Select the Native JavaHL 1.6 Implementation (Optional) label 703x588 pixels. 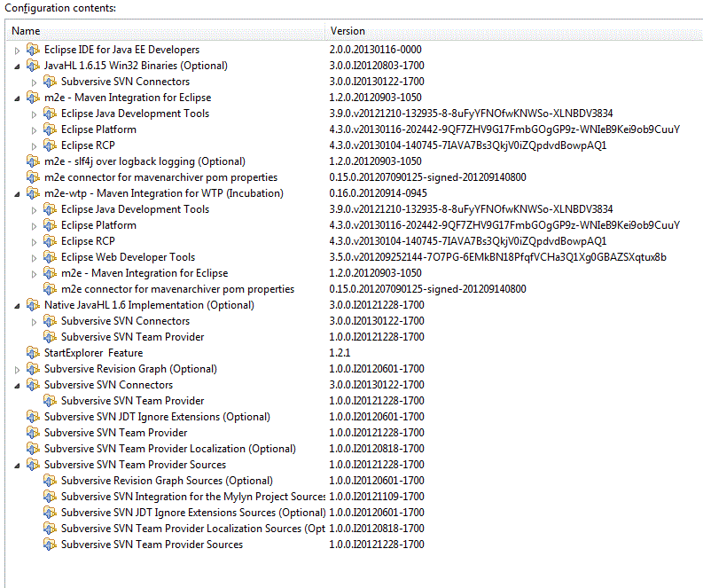(149, 305)
